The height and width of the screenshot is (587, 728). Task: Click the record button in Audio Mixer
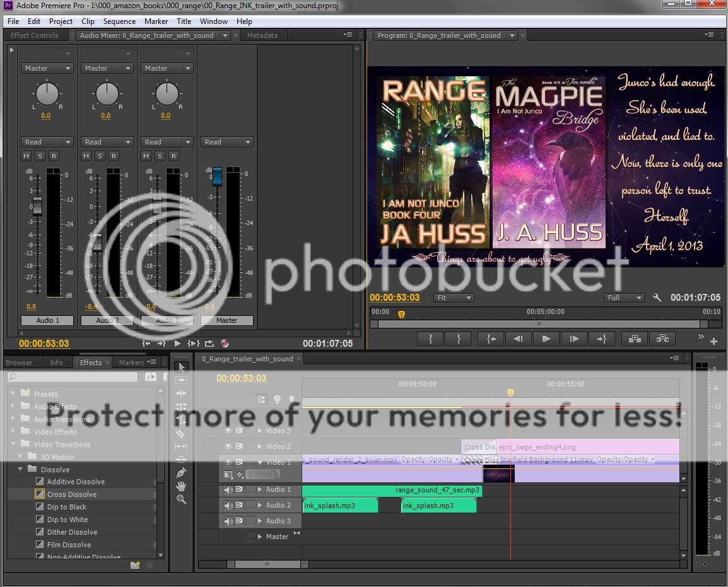[x=225, y=344]
